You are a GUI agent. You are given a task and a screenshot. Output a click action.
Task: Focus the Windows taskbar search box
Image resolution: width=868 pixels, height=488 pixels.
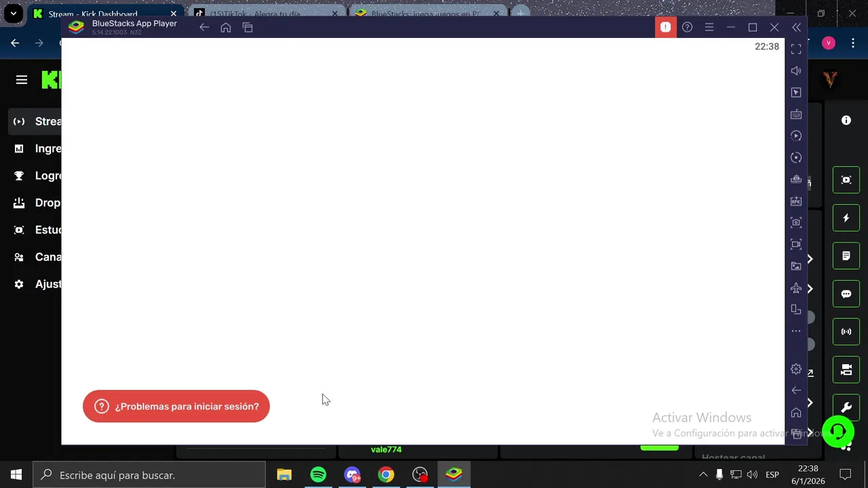click(149, 474)
